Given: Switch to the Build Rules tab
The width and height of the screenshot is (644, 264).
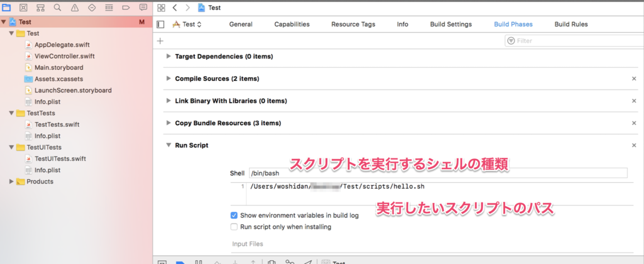Looking at the screenshot, I should coord(571,25).
